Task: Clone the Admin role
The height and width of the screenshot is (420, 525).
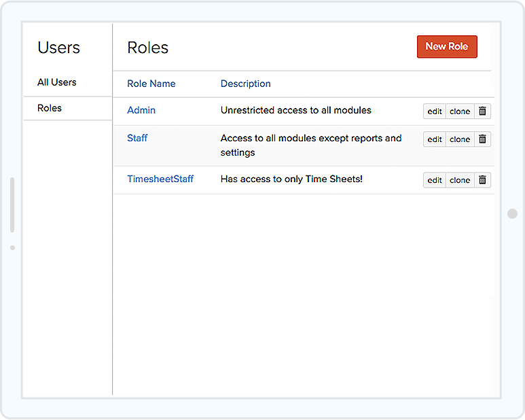Action: [x=460, y=111]
